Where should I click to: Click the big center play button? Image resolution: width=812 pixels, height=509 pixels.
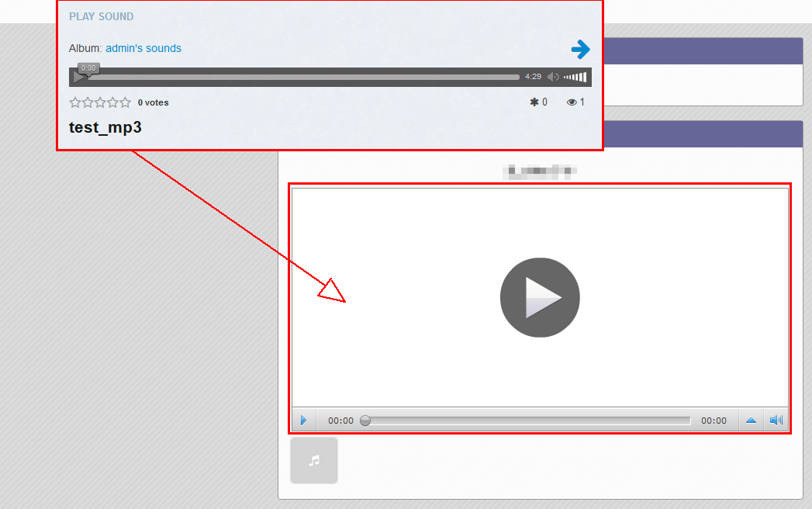pos(540,297)
